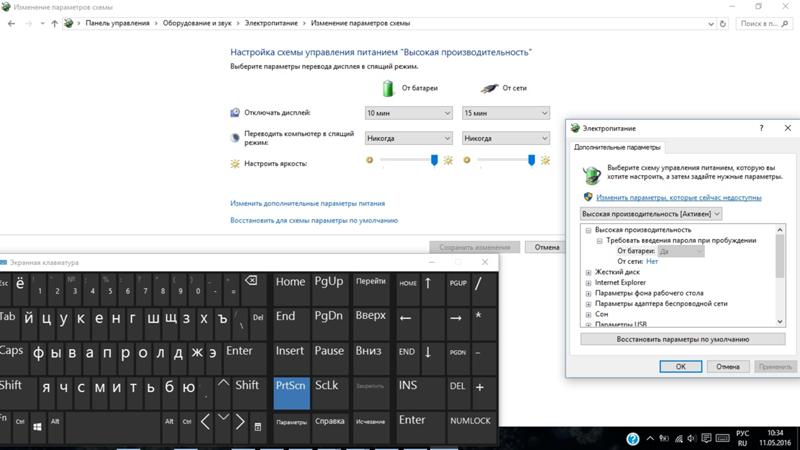The height and width of the screenshot is (450, 800).
Task: Click Электропитание breadcrumb in address bar
Action: pyautogui.click(x=271, y=23)
